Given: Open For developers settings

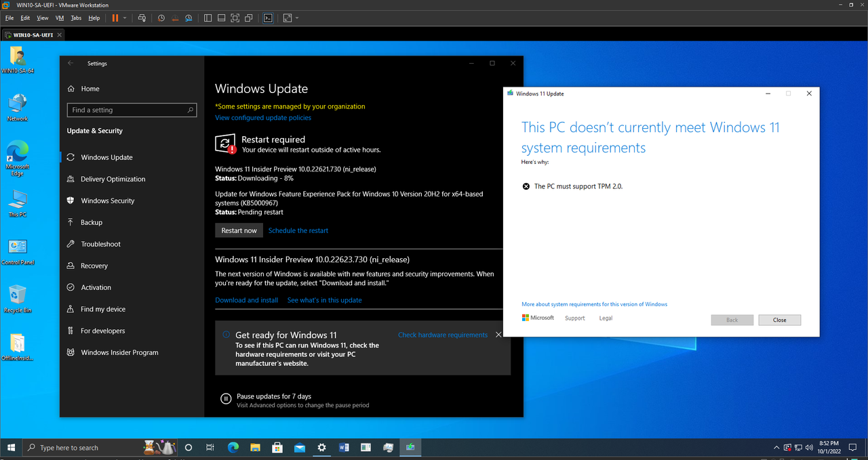Looking at the screenshot, I should tap(102, 331).
